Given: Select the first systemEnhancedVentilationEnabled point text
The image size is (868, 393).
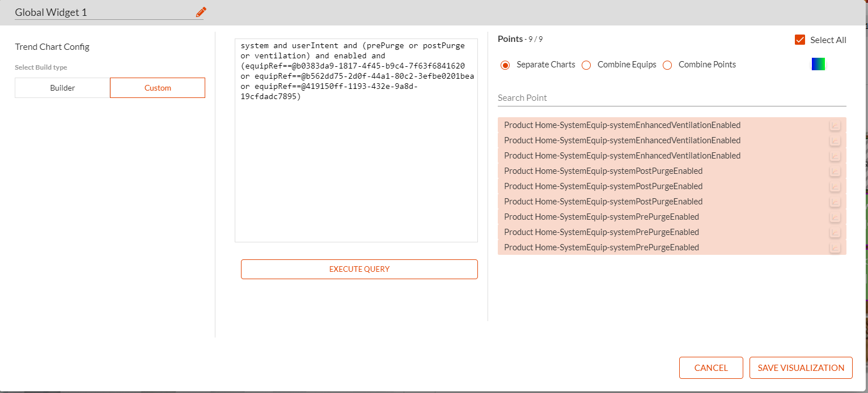Looking at the screenshot, I should coord(622,125).
